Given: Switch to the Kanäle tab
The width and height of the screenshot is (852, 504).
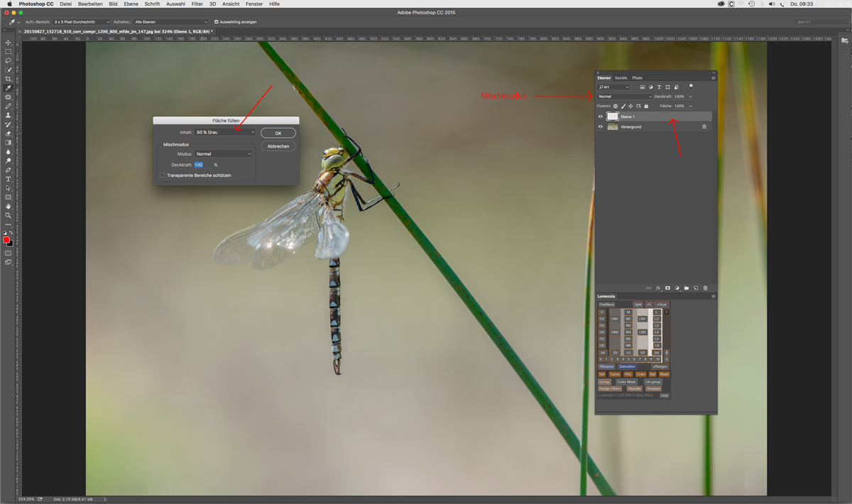Looking at the screenshot, I should 621,78.
